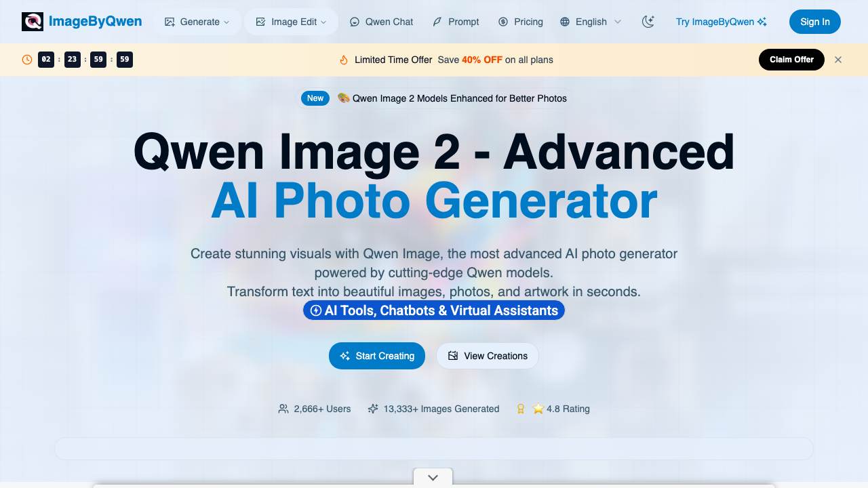Click the ImageByQwen logo icon
This screenshot has height=488, width=868.
33,22
